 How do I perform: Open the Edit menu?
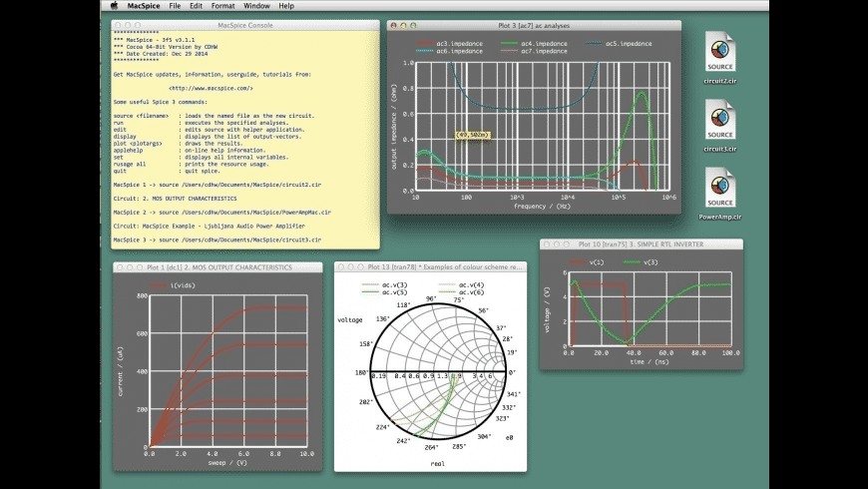click(196, 6)
